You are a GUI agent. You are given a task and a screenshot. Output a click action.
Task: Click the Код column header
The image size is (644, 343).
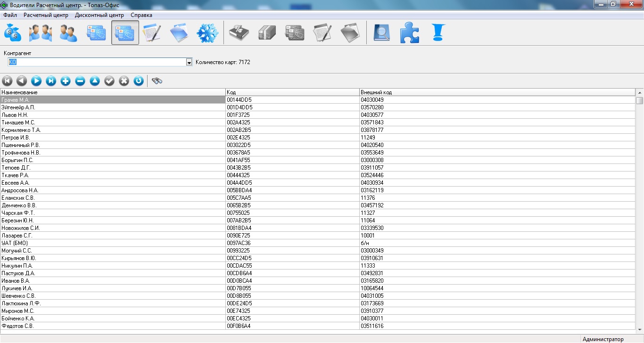point(292,92)
